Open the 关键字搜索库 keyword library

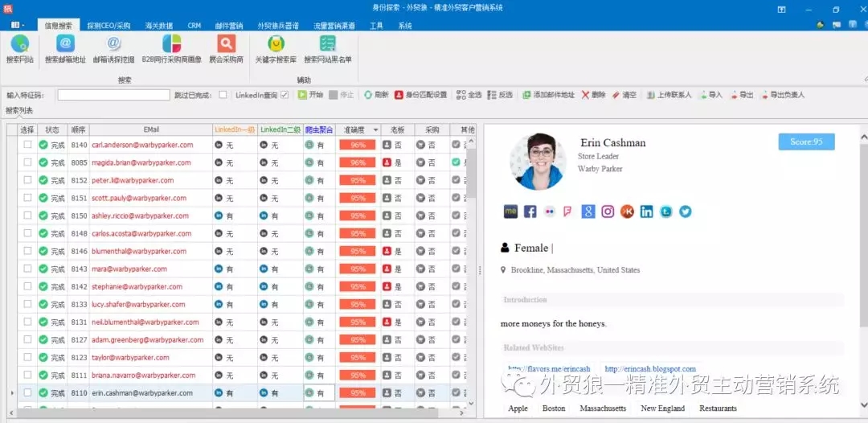pos(276,49)
